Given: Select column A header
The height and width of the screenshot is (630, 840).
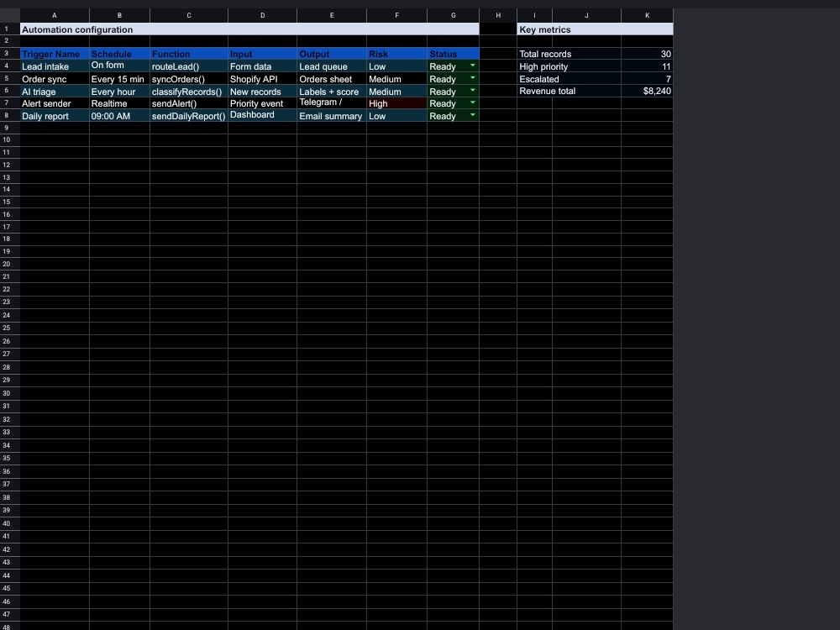Looking at the screenshot, I should pos(55,15).
